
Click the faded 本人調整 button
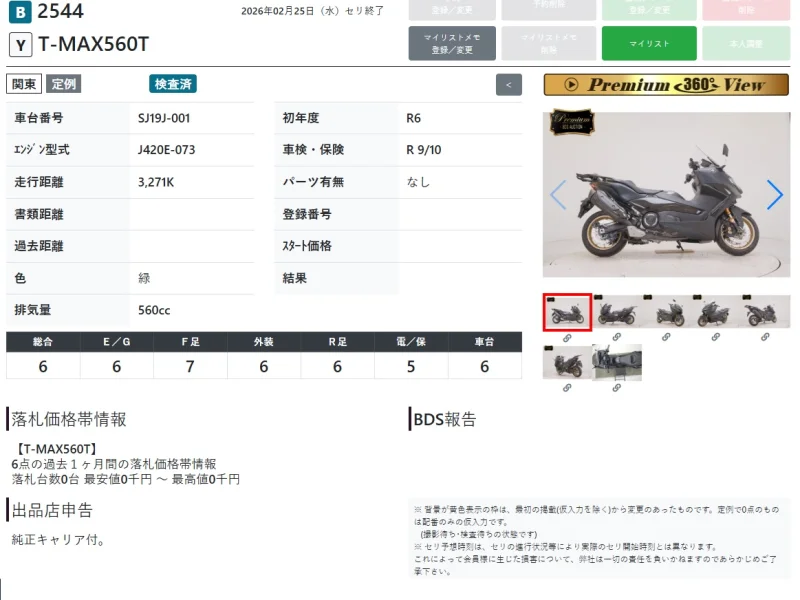(746, 44)
